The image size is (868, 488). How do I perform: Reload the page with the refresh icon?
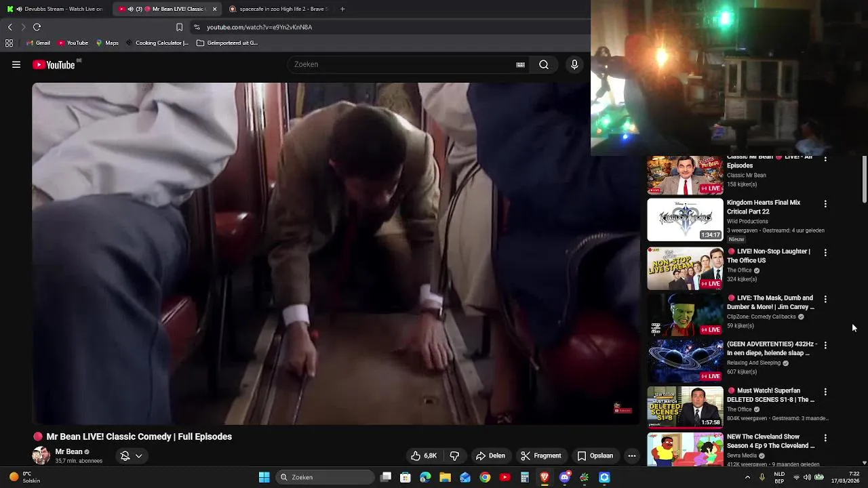[37, 27]
